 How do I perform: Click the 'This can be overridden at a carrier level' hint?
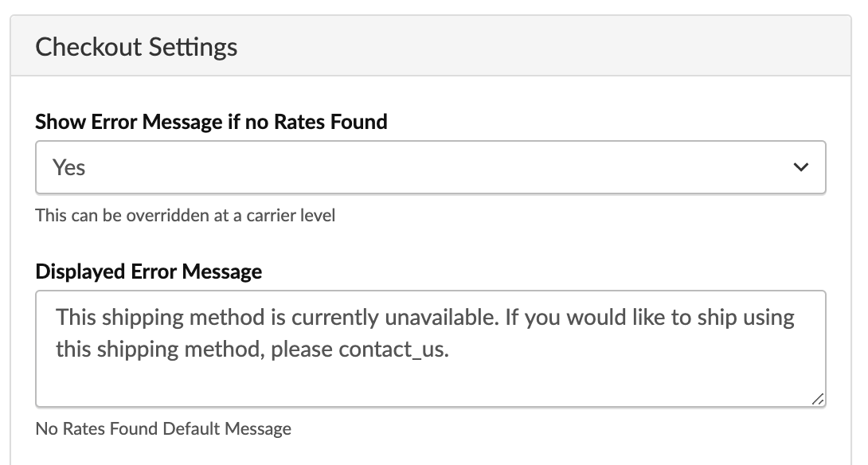186,216
